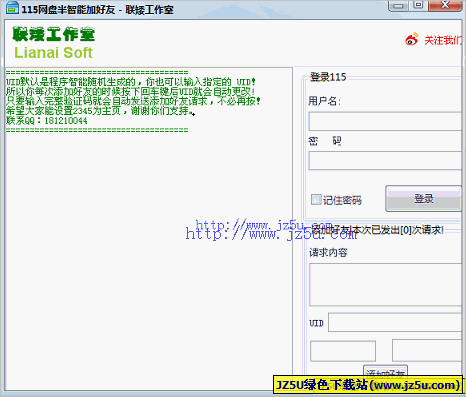466x397 pixels.
Task: Click the log line starting with UID默认
Action: click(131, 82)
